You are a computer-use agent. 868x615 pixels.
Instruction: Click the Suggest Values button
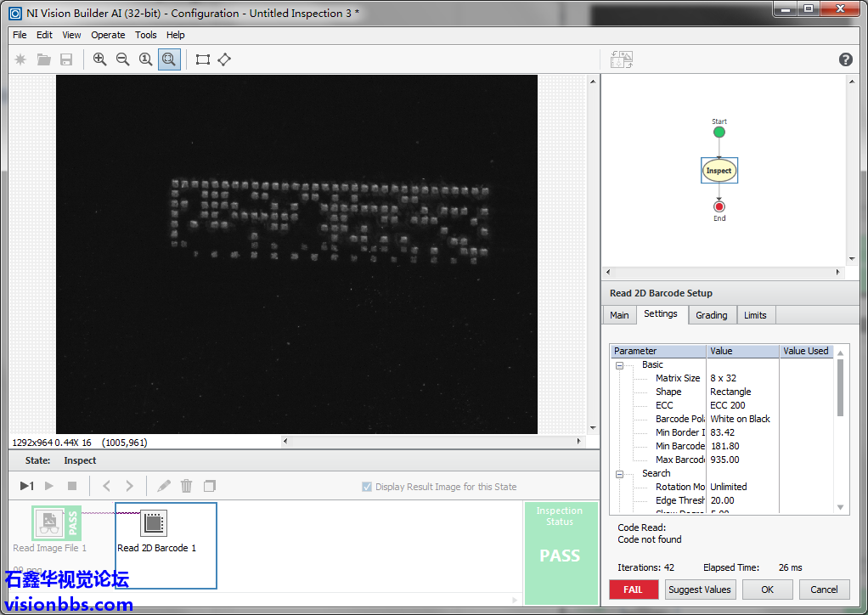[699, 590]
